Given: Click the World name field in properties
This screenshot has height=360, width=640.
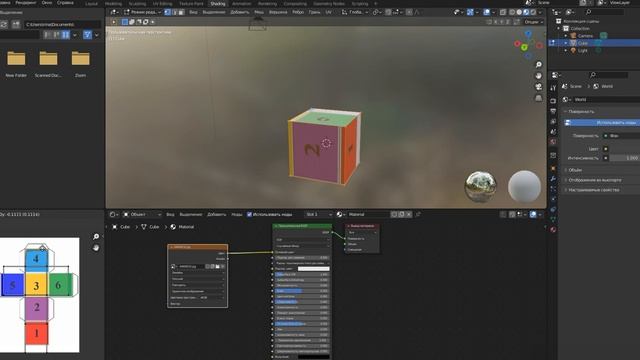Looking at the screenshot, I should pos(607,100).
